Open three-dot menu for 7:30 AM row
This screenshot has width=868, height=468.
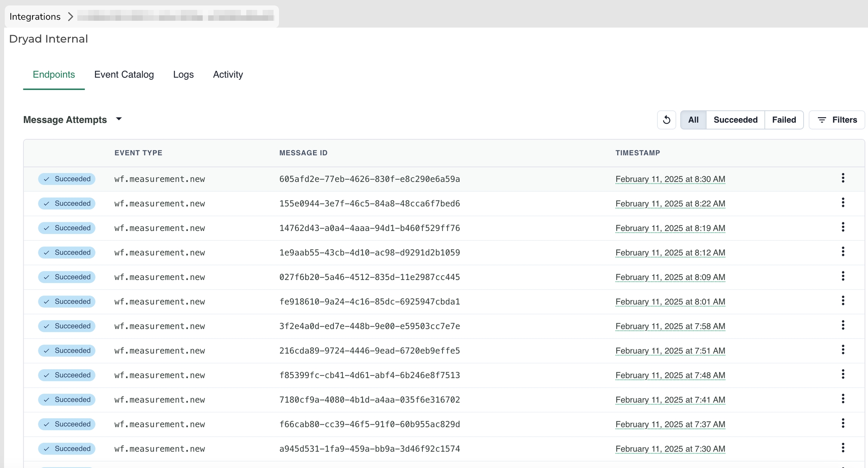[843, 448]
